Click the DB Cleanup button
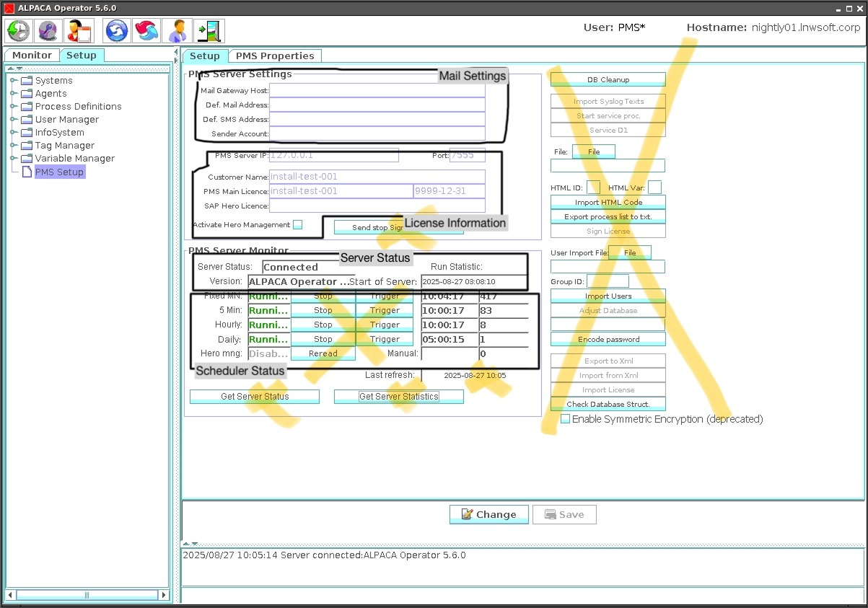The image size is (868, 608). pyautogui.click(x=608, y=79)
